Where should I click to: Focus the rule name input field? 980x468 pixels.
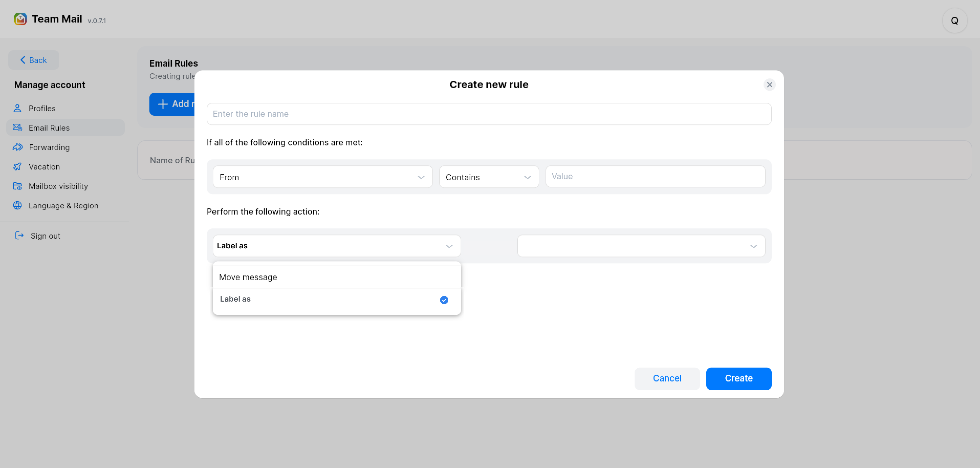coord(489,114)
